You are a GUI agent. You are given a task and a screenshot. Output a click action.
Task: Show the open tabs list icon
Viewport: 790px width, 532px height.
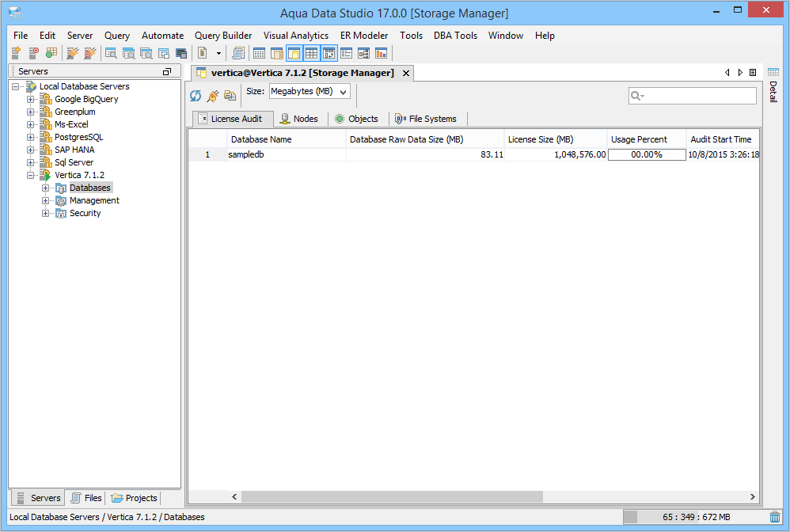click(x=753, y=73)
